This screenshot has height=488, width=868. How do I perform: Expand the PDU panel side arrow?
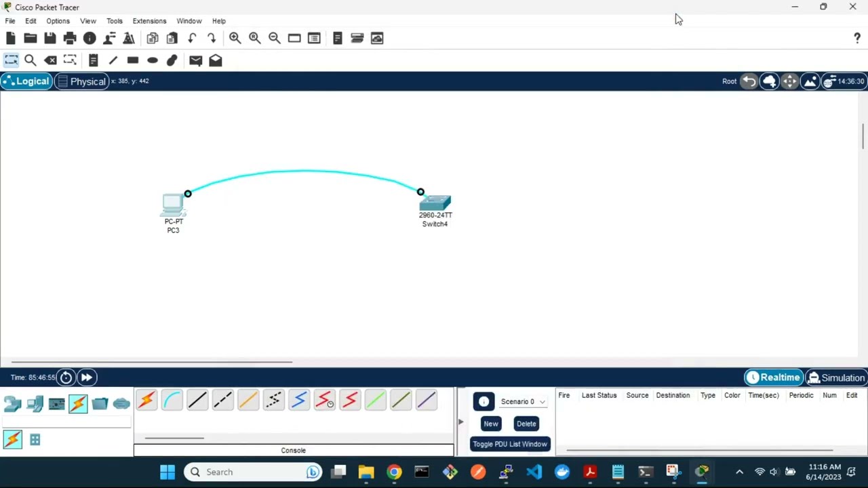pyautogui.click(x=460, y=422)
